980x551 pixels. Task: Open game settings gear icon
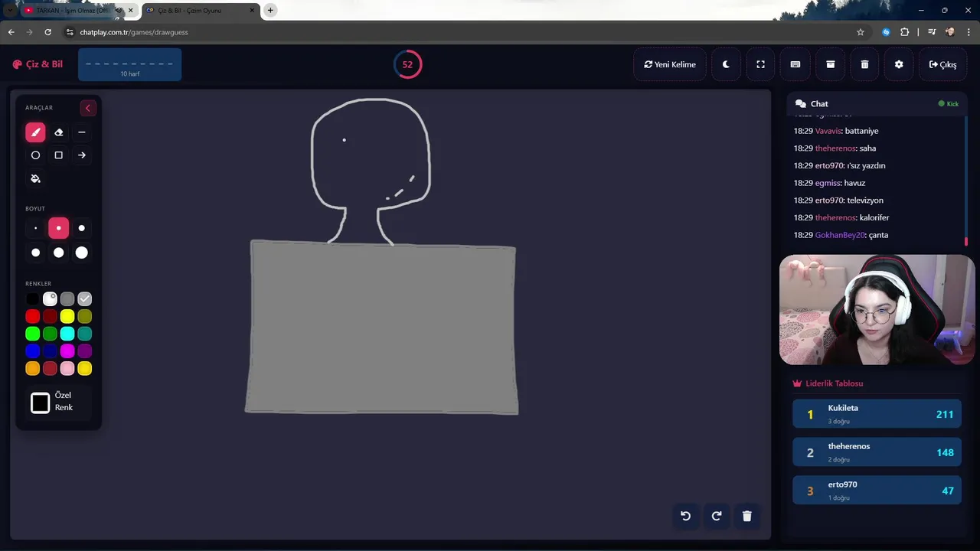point(899,64)
